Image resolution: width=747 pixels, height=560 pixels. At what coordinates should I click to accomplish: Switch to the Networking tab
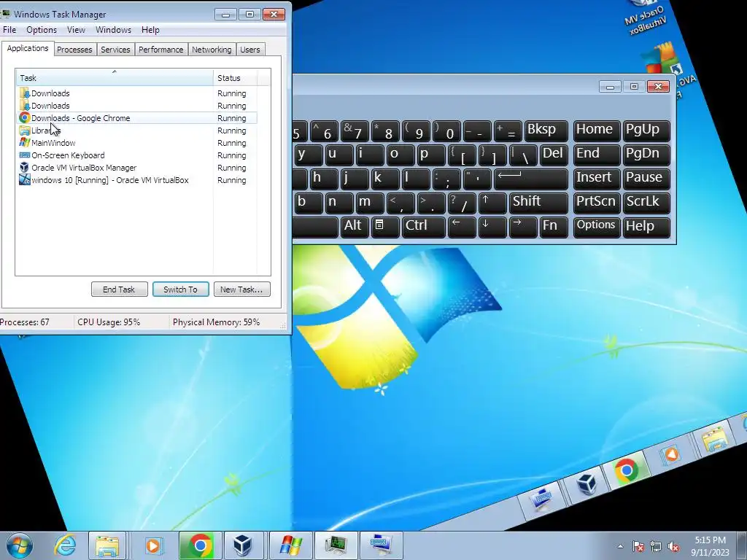pyautogui.click(x=212, y=50)
